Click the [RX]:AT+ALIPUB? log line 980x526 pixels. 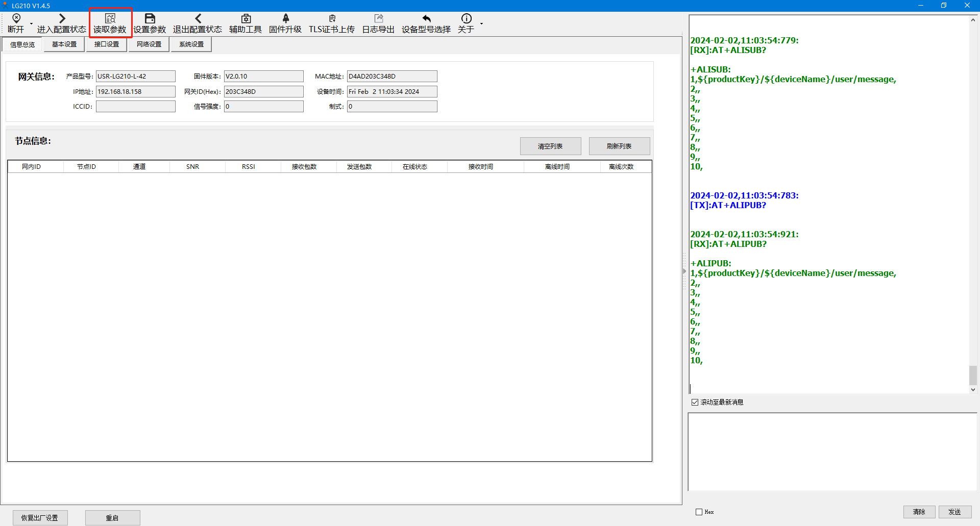pyautogui.click(x=728, y=244)
